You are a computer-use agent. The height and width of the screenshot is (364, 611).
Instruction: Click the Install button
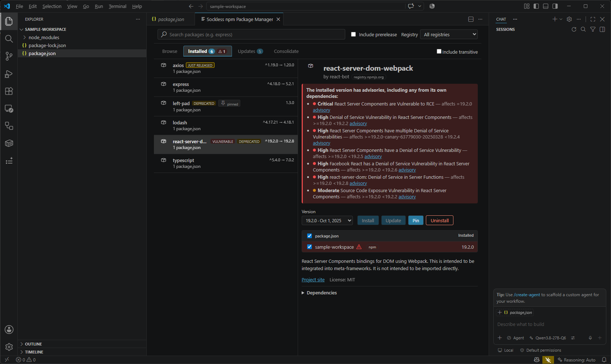[x=368, y=220]
